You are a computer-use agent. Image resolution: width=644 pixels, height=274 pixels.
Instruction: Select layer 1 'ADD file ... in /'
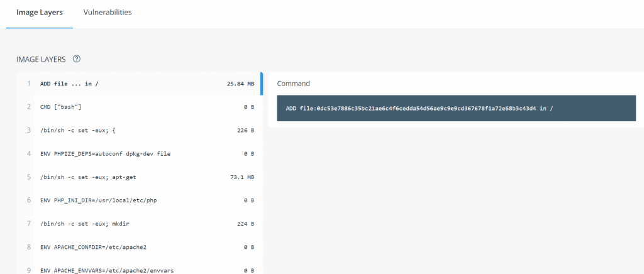click(139, 84)
